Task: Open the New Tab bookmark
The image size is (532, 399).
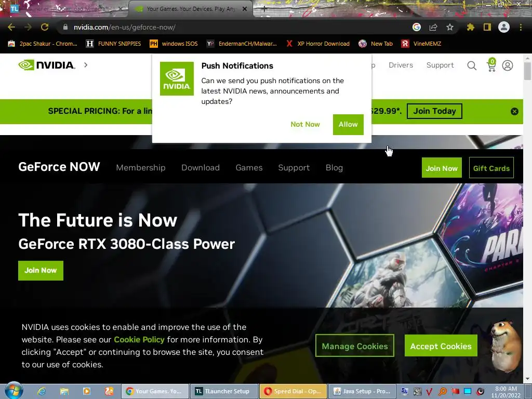Action: click(376, 44)
